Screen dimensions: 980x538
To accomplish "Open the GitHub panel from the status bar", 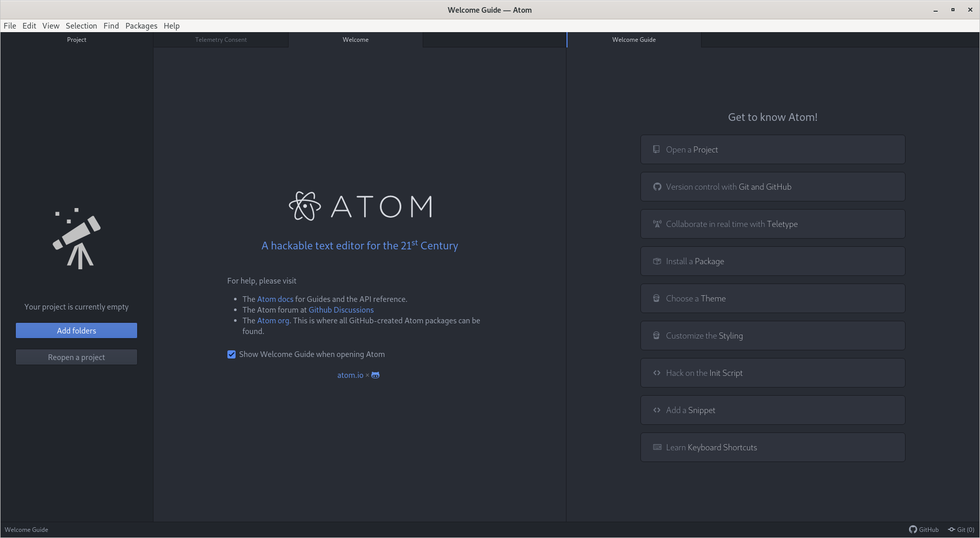I will 923,529.
